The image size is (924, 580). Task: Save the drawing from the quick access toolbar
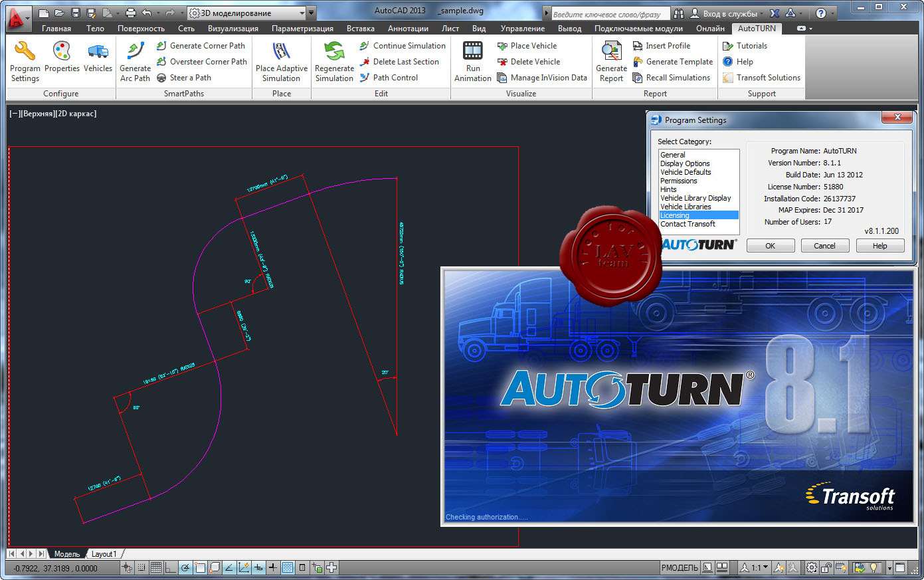(x=76, y=13)
